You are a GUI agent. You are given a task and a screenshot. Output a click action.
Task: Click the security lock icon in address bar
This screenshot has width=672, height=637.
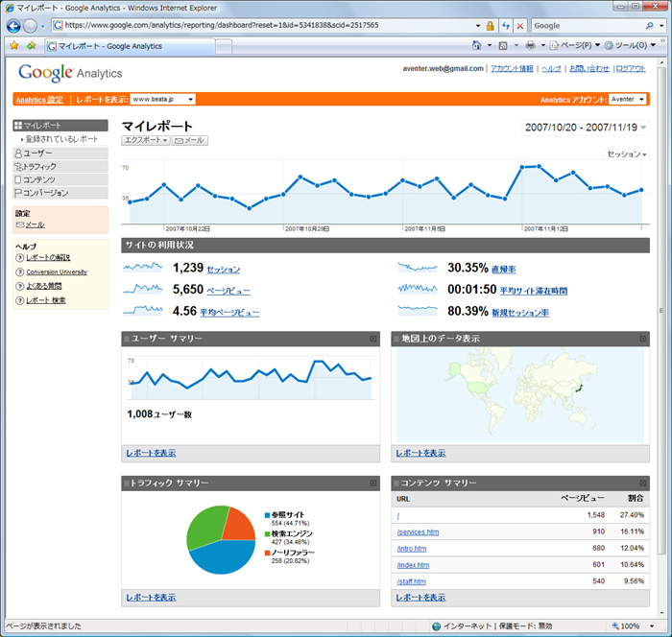pos(491,26)
